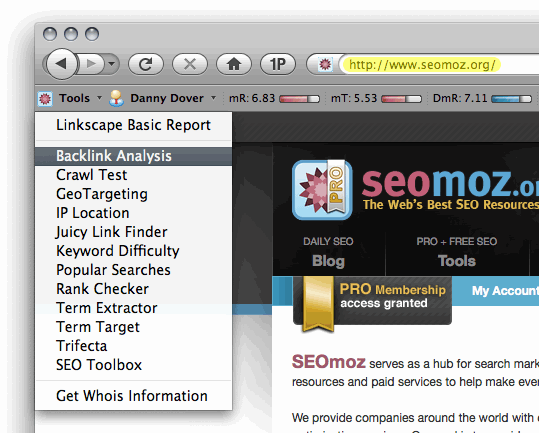Go forward with the forward arrow button
539x433 pixels.
(91, 64)
